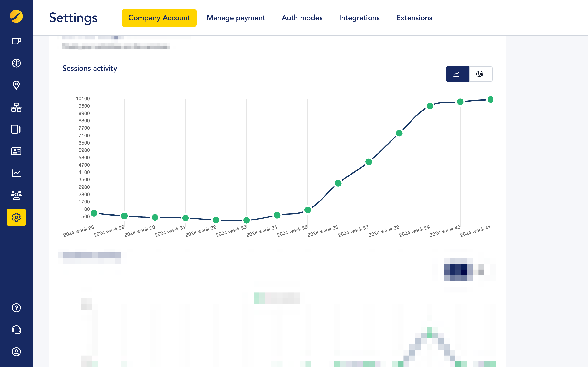Screen dimensions: 588x367
Task: Go to the Integrations tab
Action: pyautogui.click(x=359, y=18)
